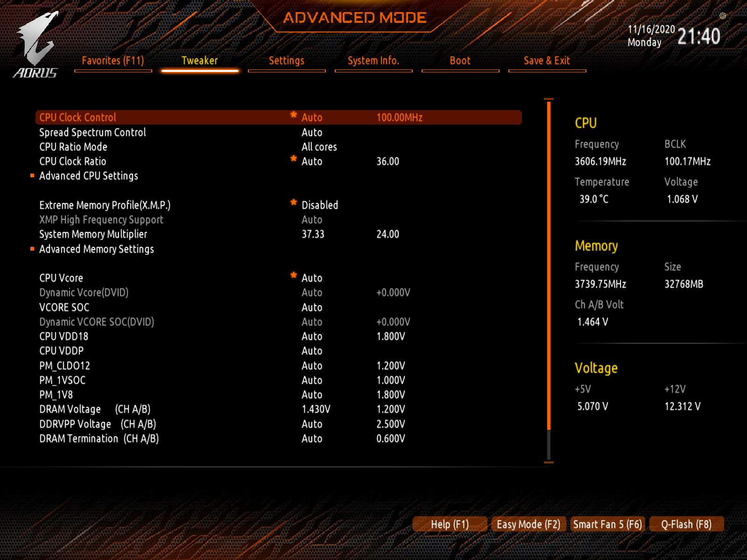Viewport: 747px width, 560px height.
Task: Launch Q-Flash (F8)
Action: click(x=686, y=524)
